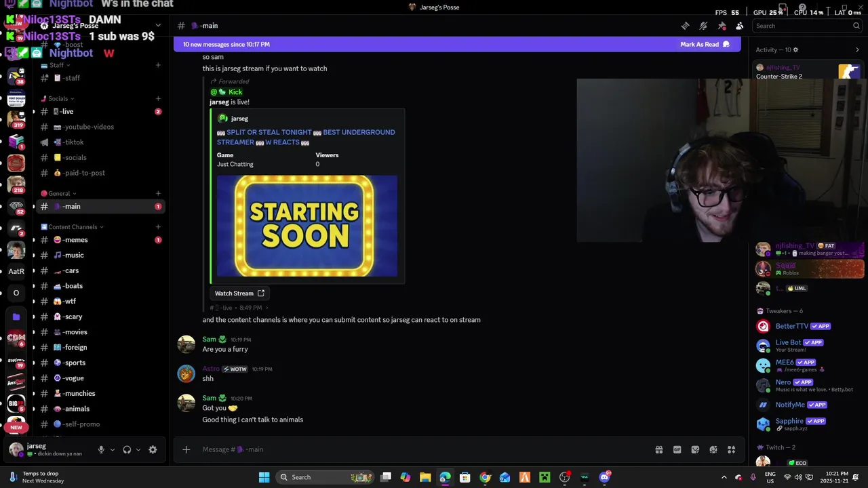Click the Watch Stream button
The height and width of the screenshot is (488, 868).
(239, 293)
